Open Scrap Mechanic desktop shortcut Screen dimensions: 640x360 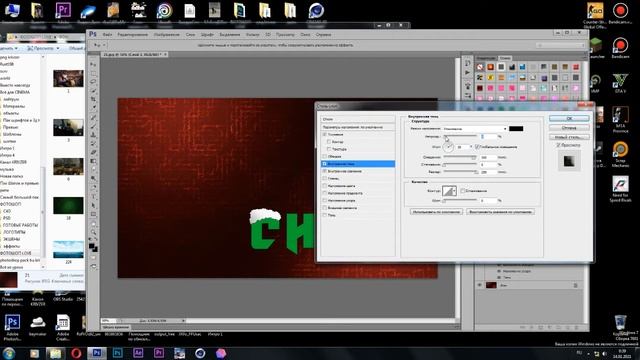point(620,154)
